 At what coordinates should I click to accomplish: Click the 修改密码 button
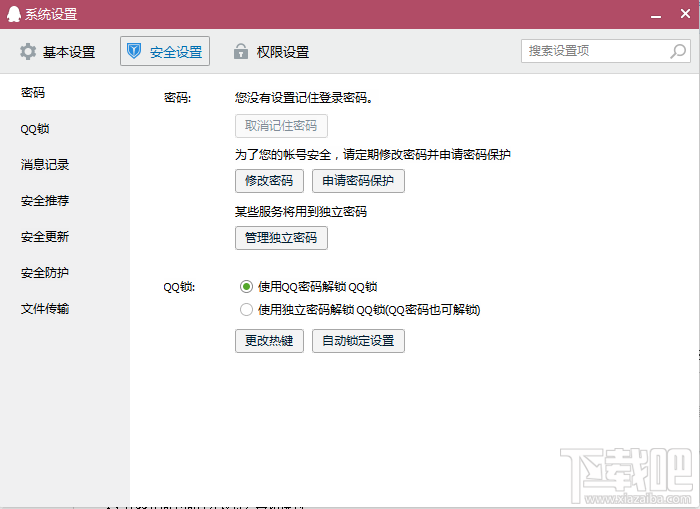click(x=269, y=181)
